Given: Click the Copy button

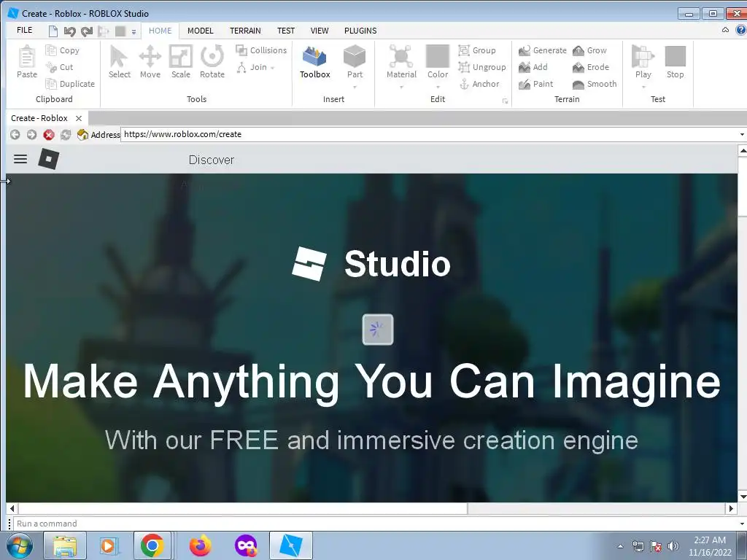Looking at the screenshot, I should 63,50.
